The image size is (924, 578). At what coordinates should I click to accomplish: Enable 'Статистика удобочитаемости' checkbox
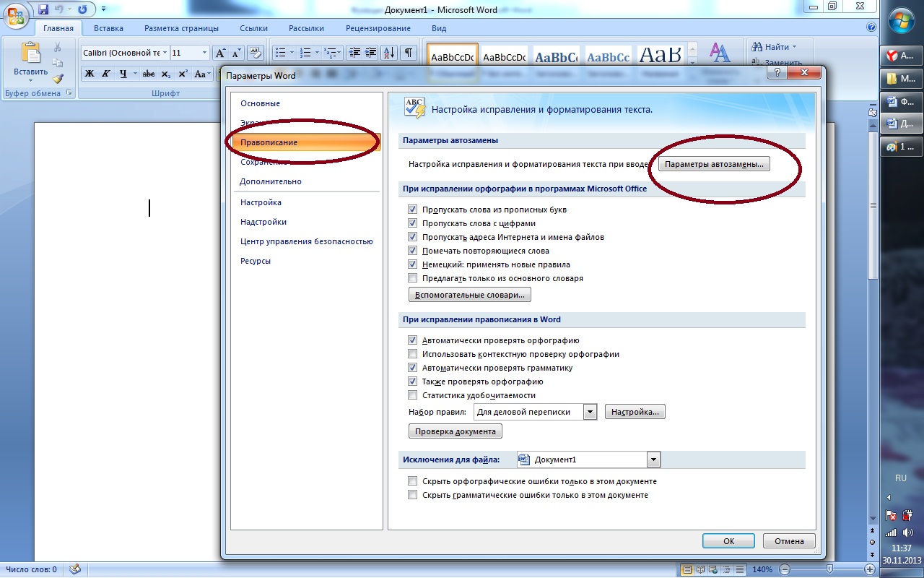[x=413, y=395]
